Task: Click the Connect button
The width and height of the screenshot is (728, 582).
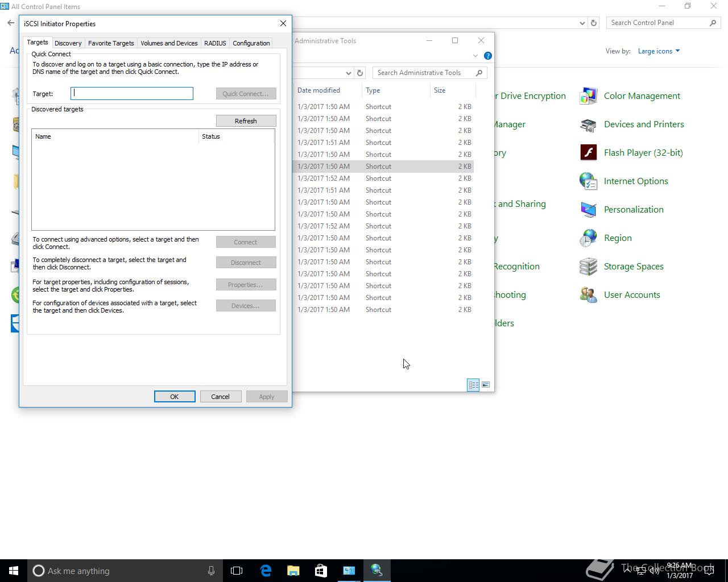Action: point(246,242)
